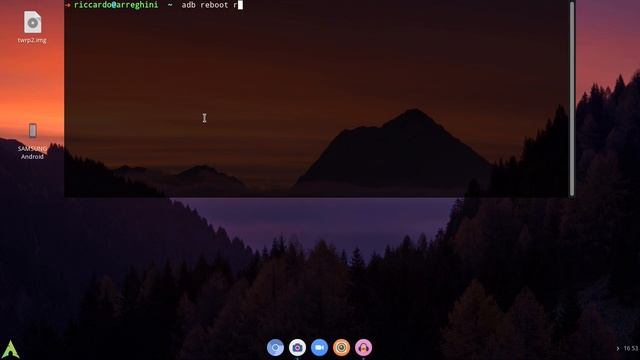This screenshot has height=360, width=640.
Task: Click the terminal vertical scrollbar
Action: (572, 98)
